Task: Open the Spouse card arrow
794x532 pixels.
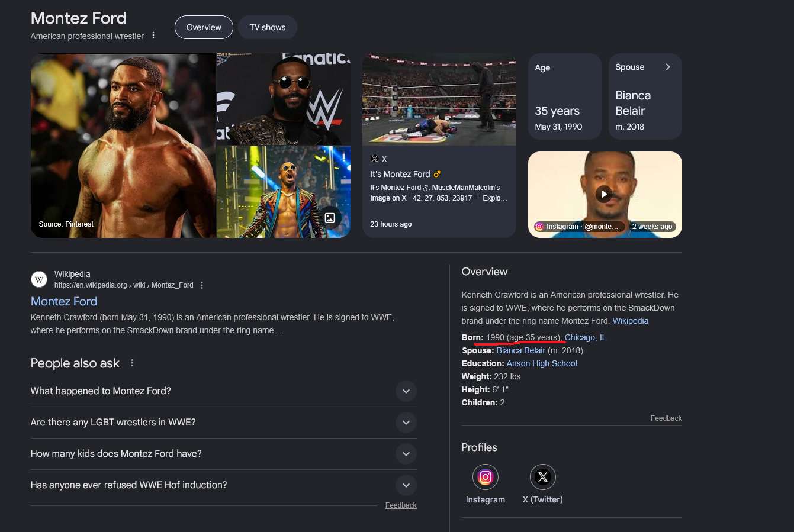Action: [x=668, y=67]
